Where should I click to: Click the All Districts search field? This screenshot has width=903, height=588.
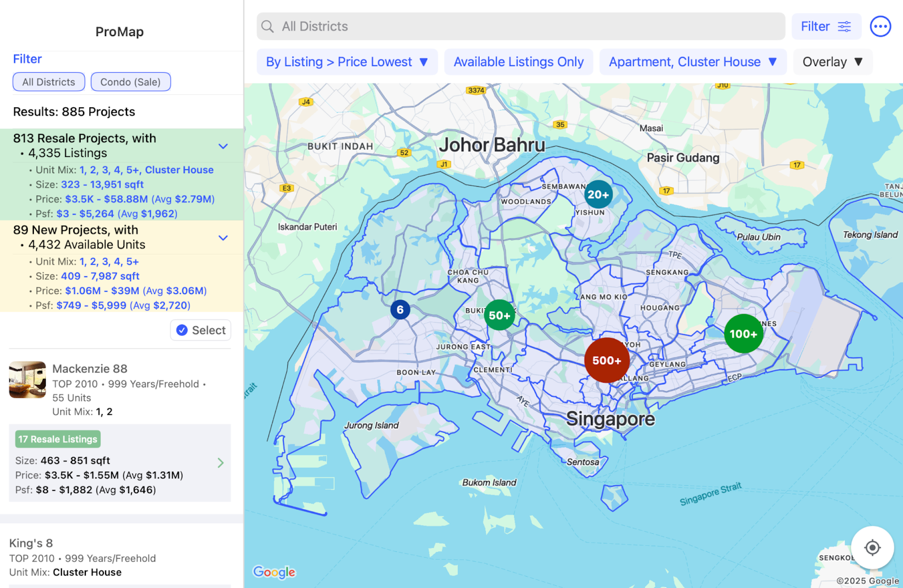pos(521,27)
